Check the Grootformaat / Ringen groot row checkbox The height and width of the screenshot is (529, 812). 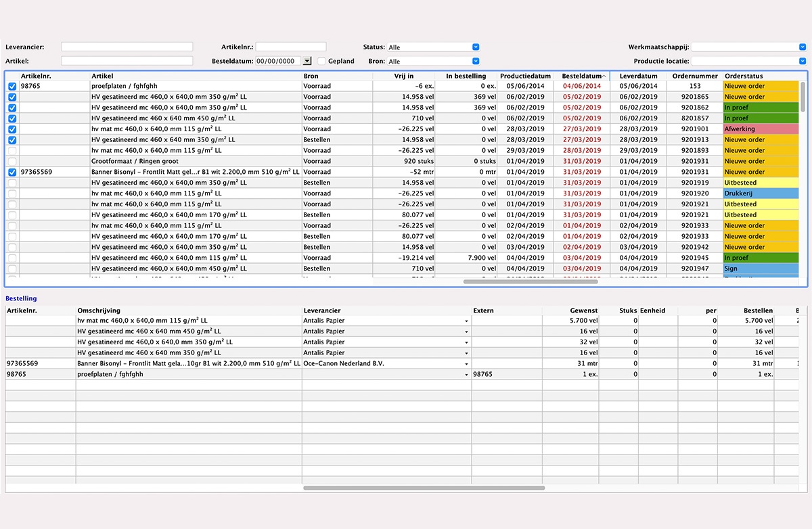pos(12,162)
